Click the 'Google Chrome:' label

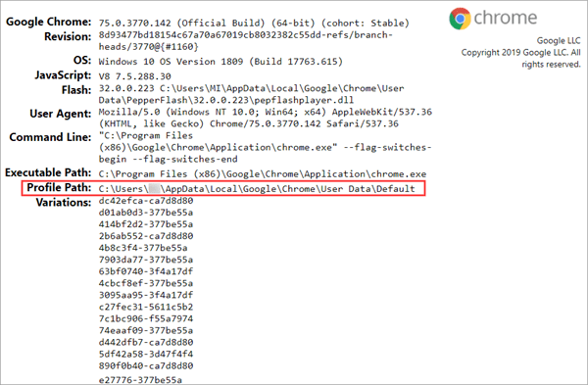click(x=48, y=22)
